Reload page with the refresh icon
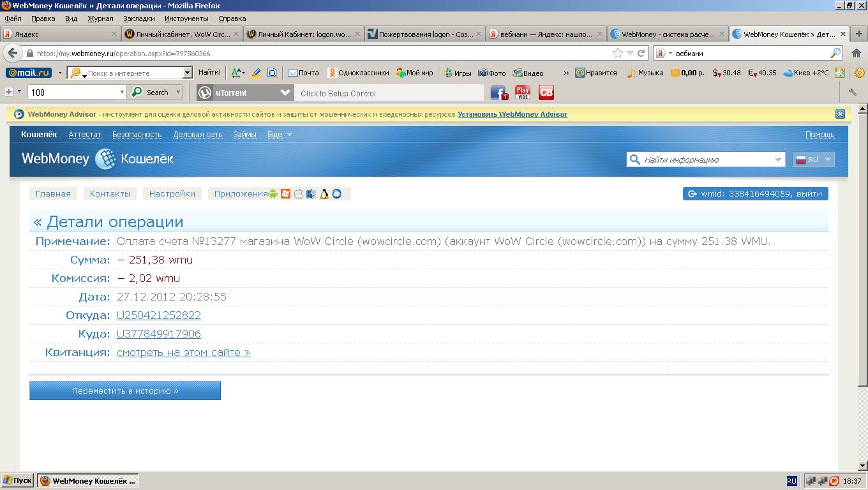This screenshot has height=490, width=868. pos(641,53)
